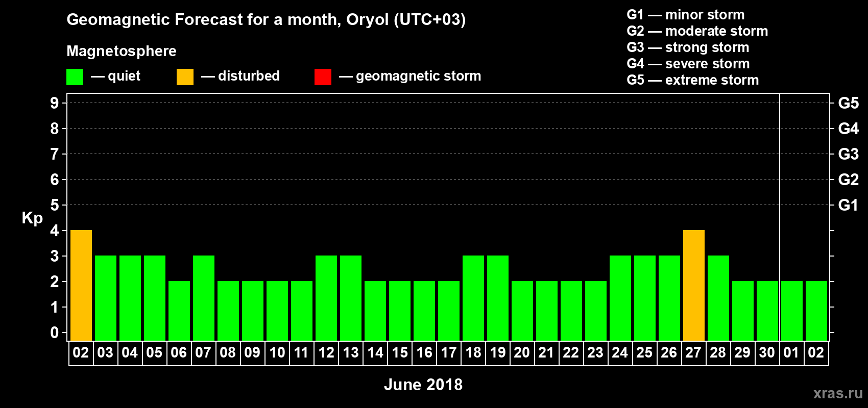
Task: Click the date label 27
Action: (693, 352)
